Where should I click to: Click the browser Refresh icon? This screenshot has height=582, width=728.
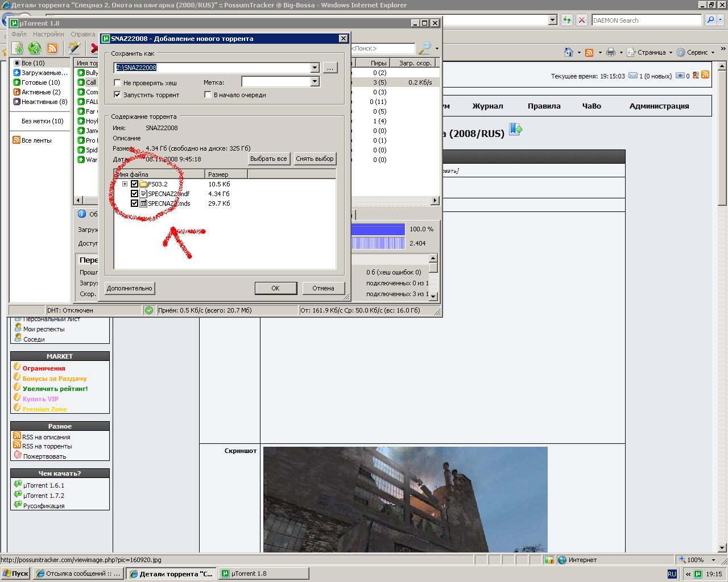[566, 20]
